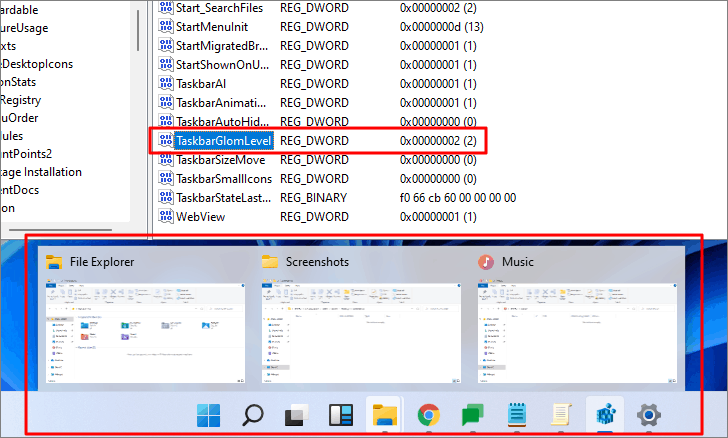
Task: Click DWORD icon beside TaskbarAl
Action: [166, 83]
